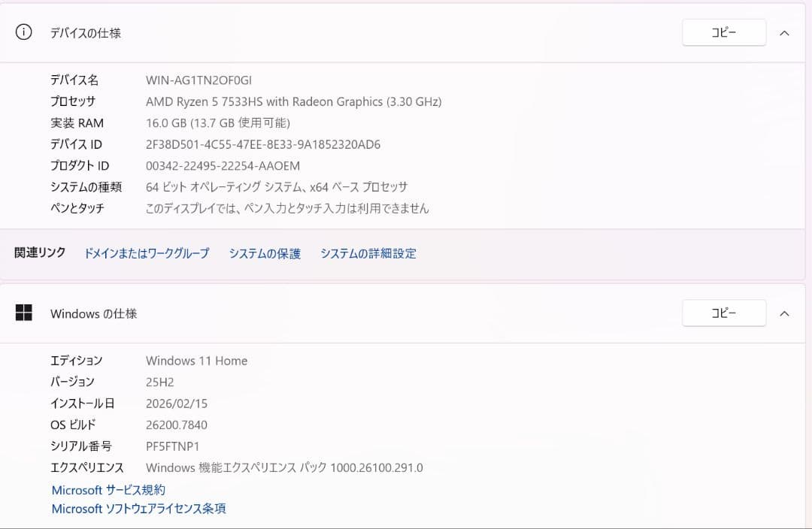This screenshot has width=812, height=529.
Task: Select processor text AMD Ryzen 5 7533HS
Action: (x=204, y=101)
